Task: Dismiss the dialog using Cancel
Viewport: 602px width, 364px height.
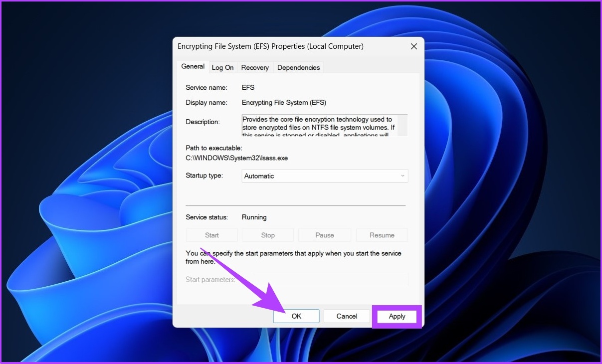Action: point(347,316)
